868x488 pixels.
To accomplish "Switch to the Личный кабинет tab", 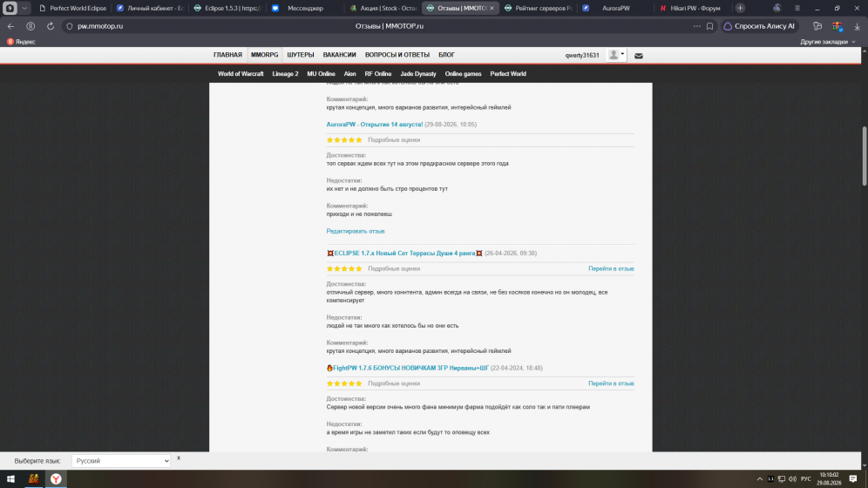I will click(150, 9).
